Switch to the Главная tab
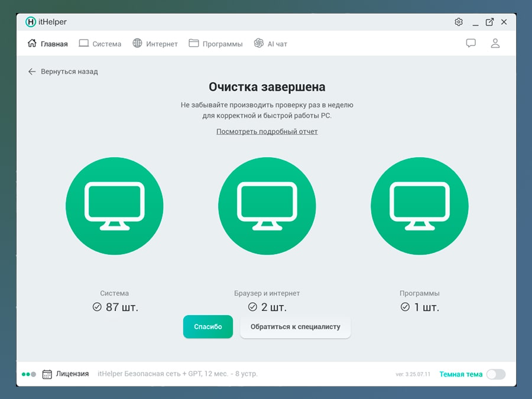The width and height of the screenshot is (532, 399). click(47, 43)
